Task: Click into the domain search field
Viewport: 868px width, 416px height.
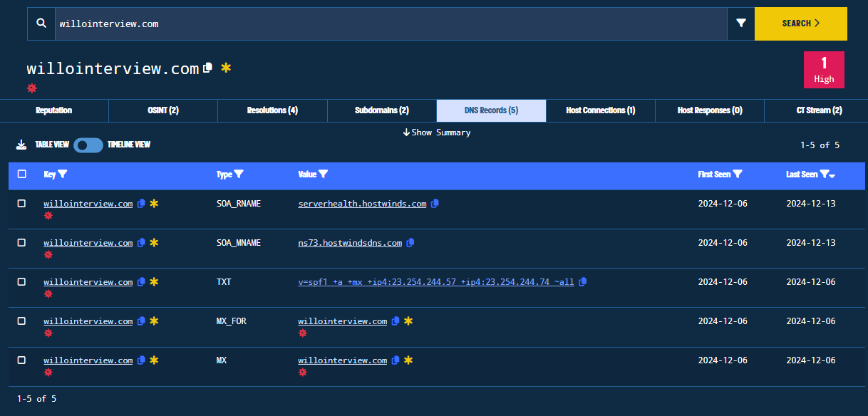Action: tap(391, 24)
